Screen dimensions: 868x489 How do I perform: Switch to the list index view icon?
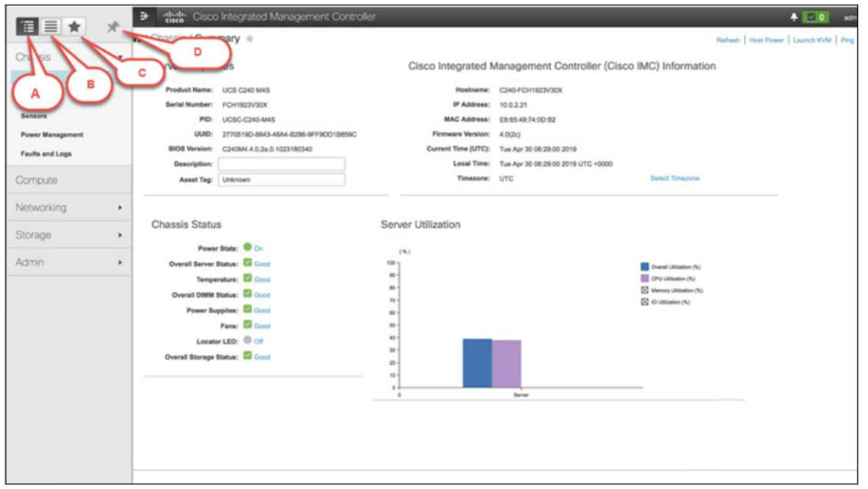[x=51, y=27]
